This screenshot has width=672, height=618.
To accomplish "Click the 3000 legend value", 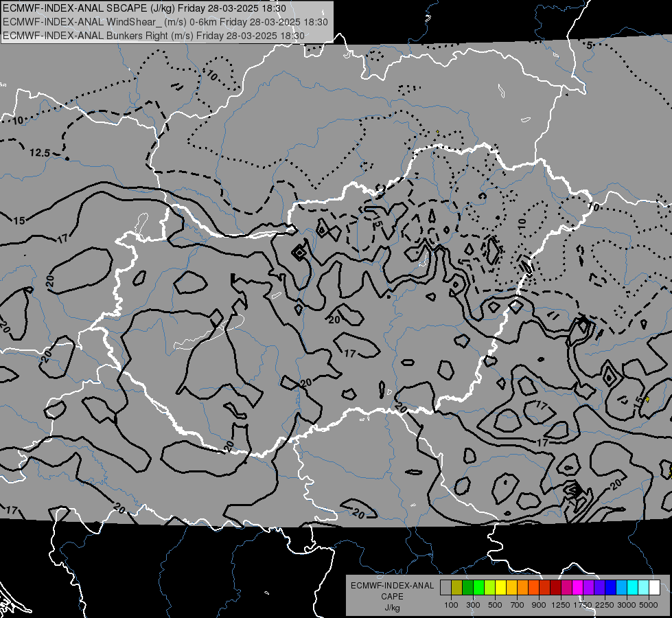I will tap(627, 605).
